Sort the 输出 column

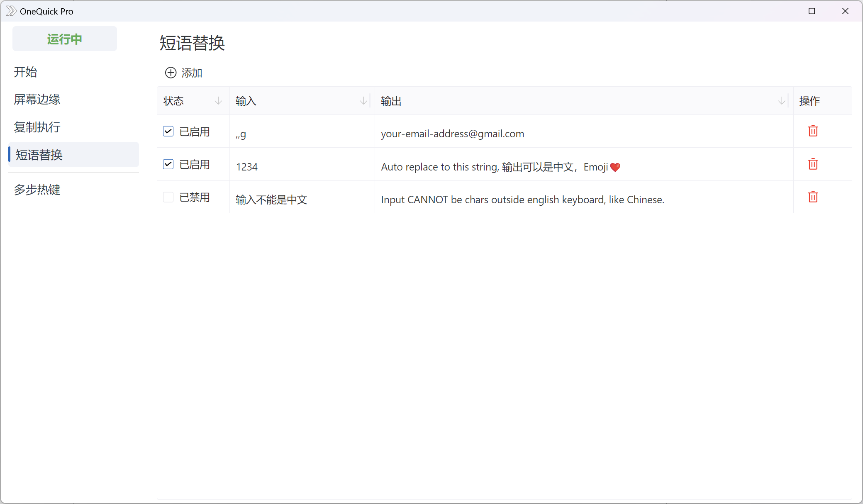click(x=782, y=100)
